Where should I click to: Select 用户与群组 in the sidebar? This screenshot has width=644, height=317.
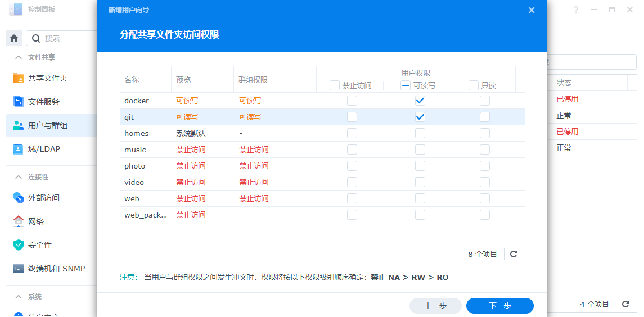click(48, 125)
